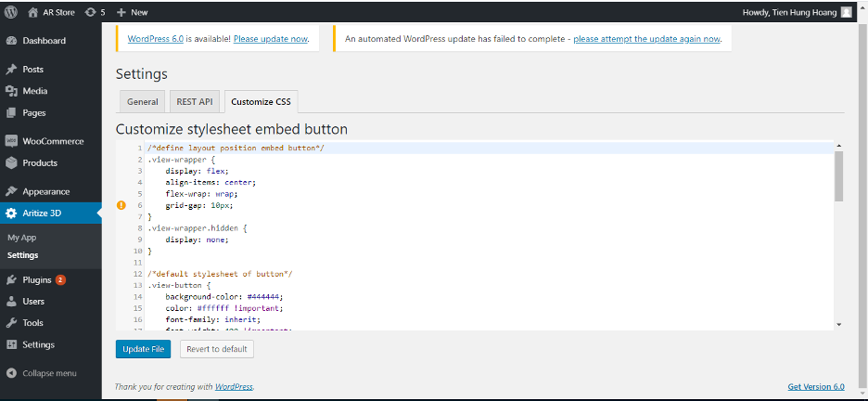The image size is (868, 401).
Task: Select the Customize CSS tab
Action: tap(262, 102)
